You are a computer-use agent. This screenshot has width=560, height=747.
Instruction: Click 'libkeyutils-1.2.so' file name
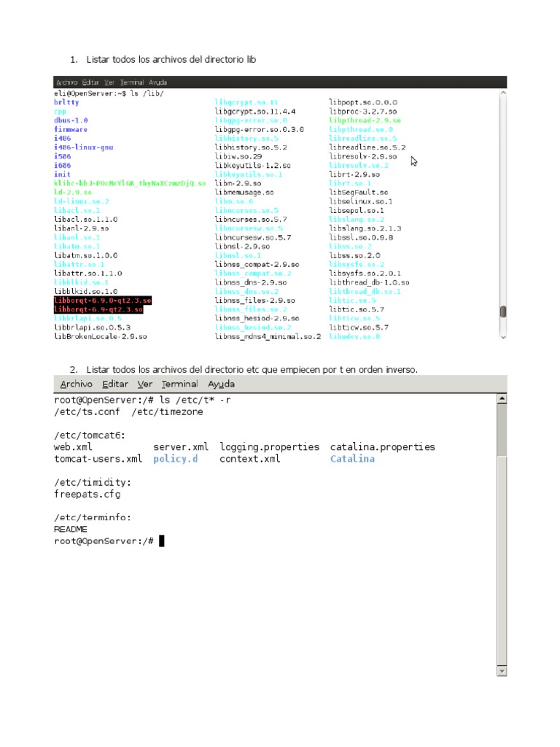252,166
